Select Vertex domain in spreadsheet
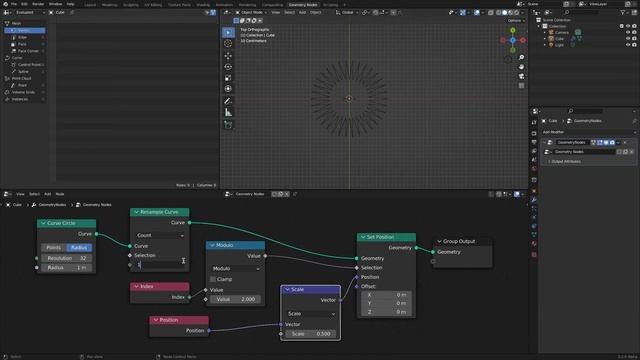 pos(24,31)
